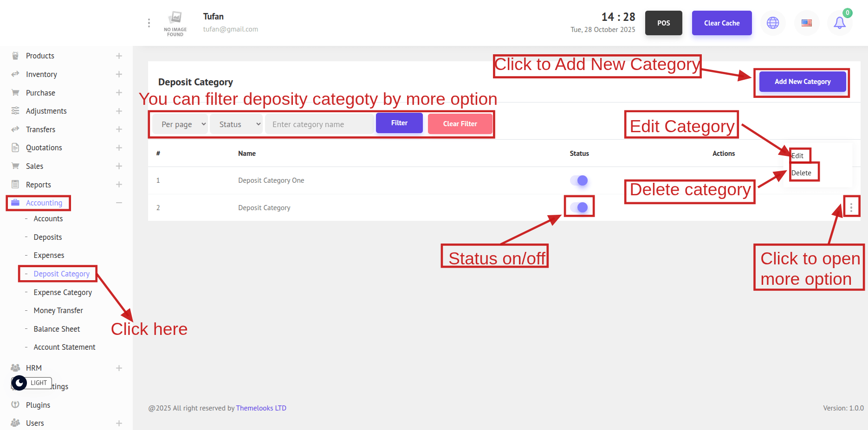This screenshot has width=868, height=430.
Task: Open the globe website icon
Action: (x=773, y=23)
